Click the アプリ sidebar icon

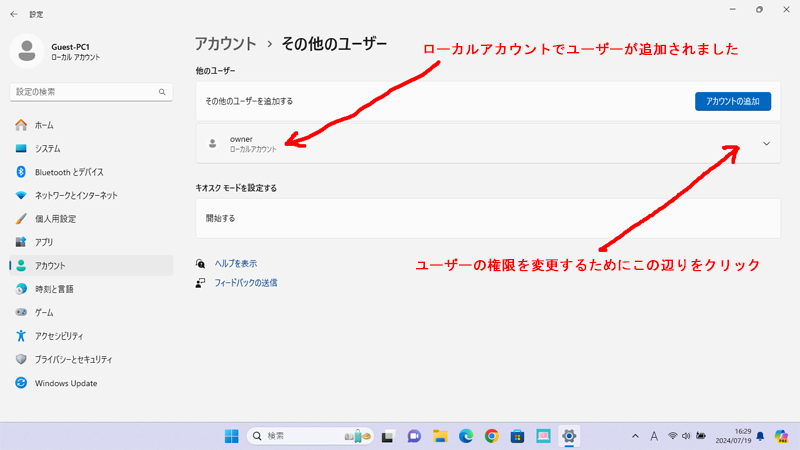(21, 242)
